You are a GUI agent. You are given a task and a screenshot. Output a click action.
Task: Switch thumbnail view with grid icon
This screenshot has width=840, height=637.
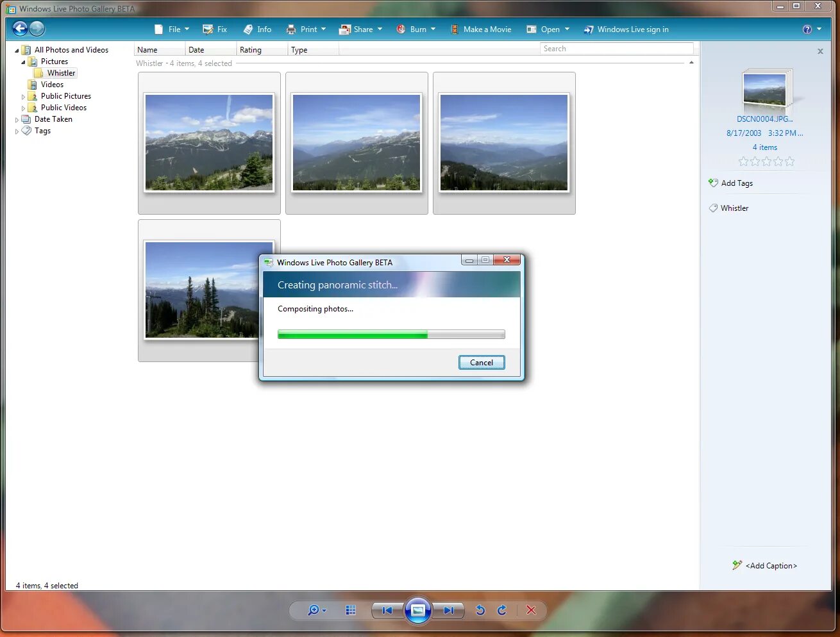pos(351,611)
